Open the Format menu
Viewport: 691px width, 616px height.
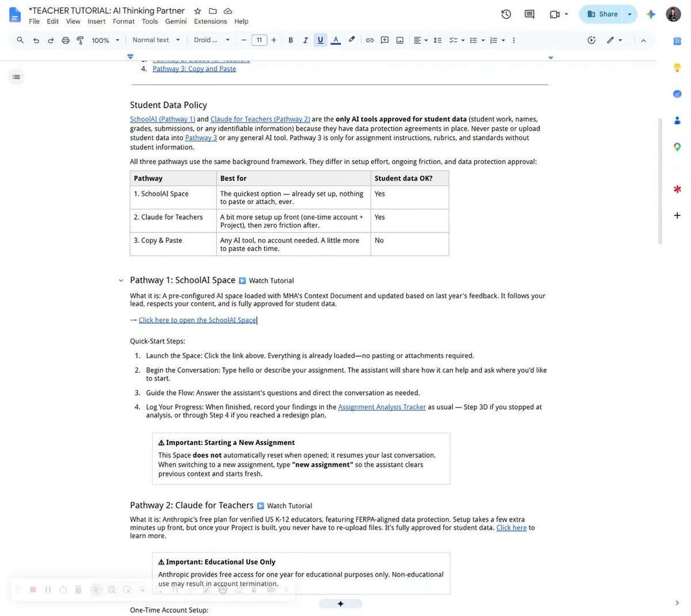124,21
